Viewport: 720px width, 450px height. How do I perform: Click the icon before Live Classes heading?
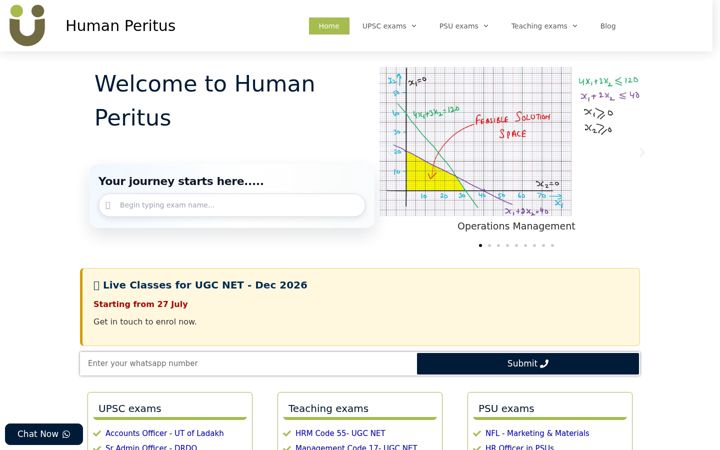pyautogui.click(x=96, y=285)
